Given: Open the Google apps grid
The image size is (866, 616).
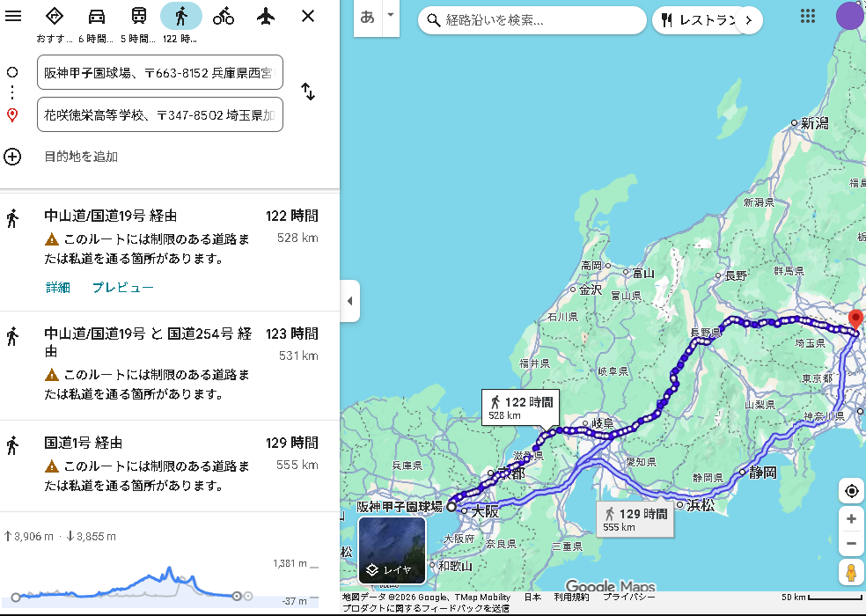Looking at the screenshot, I should coord(807,16).
